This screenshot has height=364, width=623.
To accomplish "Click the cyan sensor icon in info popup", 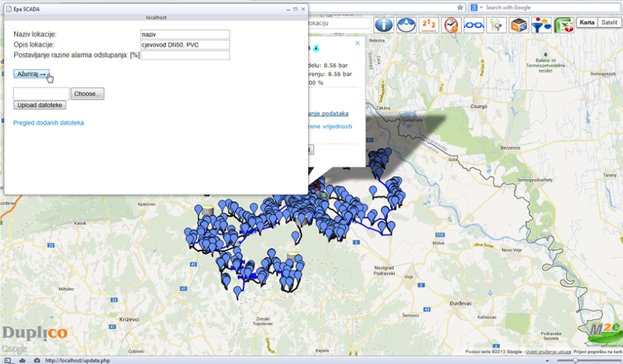I will point(316,48).
